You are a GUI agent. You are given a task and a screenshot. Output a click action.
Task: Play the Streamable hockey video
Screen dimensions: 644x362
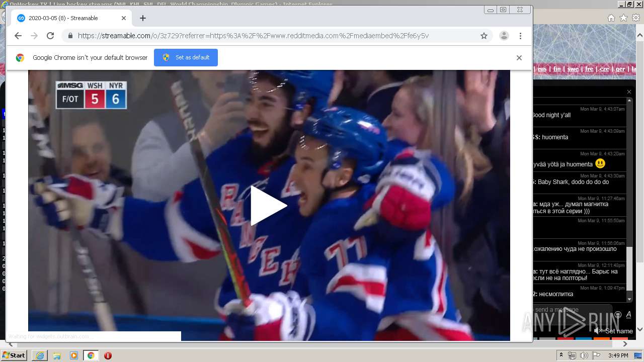pos(269,206)
